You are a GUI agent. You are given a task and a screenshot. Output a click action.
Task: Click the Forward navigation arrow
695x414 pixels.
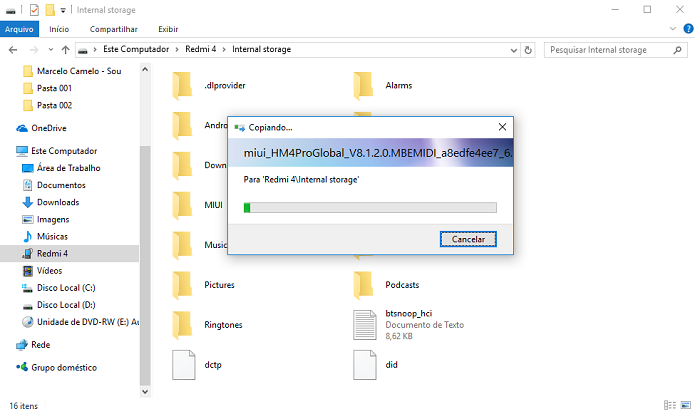[x=34, y=50]
